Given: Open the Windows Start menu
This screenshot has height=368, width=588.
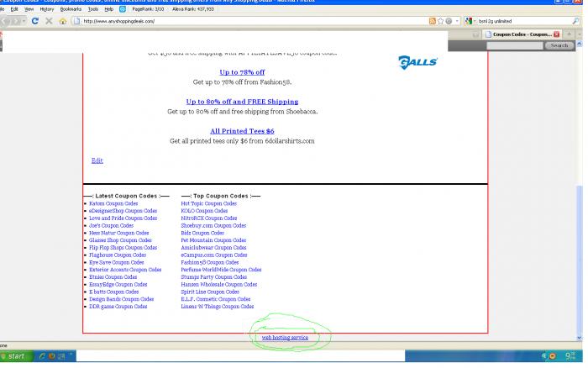Looking at the screenshot, I should coord(17,356).
